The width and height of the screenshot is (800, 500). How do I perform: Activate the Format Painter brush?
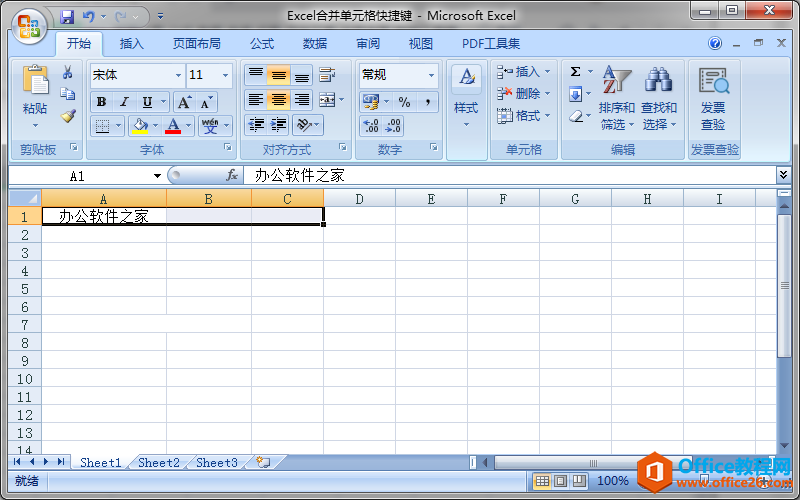pyautogui.click(x=68, y=116)
